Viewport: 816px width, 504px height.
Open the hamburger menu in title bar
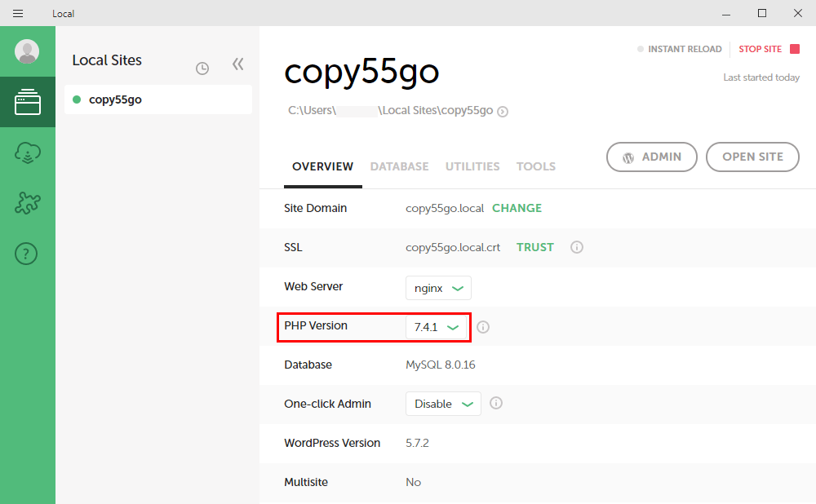18,14
